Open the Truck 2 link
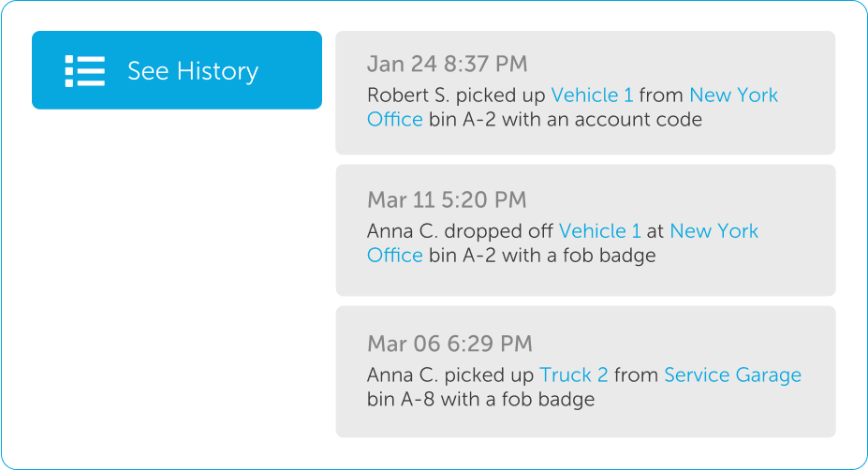Screen dimensions: 868x470 click(x=573, y=375)
